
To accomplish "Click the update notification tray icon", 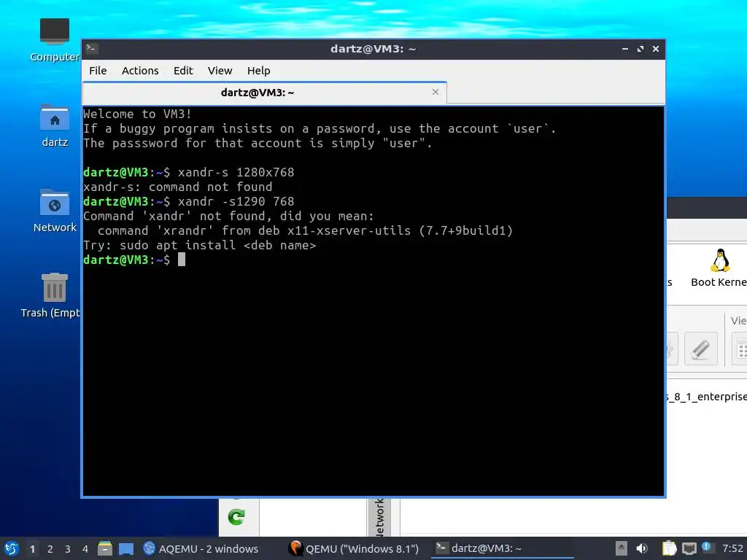I will 706,547.
